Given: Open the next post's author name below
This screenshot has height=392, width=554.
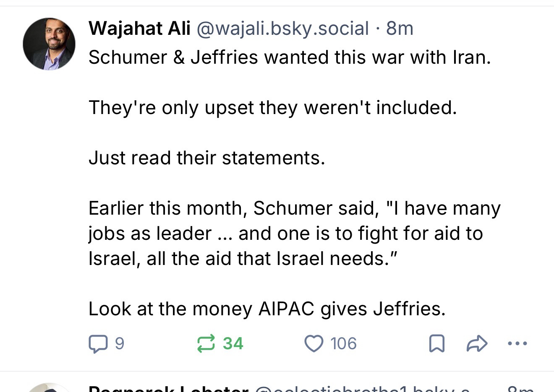Looking at the screenshot, I should [168, 389].
